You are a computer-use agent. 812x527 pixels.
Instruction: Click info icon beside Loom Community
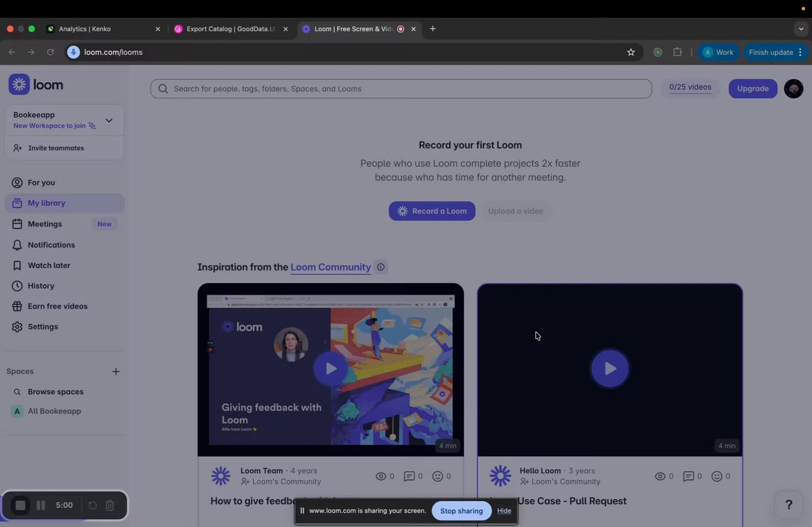tap(381, 267)
